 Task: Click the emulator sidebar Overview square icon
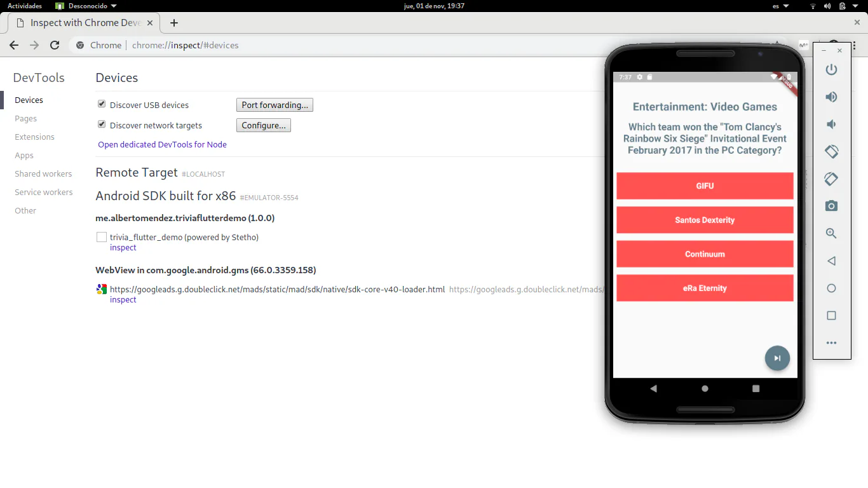(831, 315)
